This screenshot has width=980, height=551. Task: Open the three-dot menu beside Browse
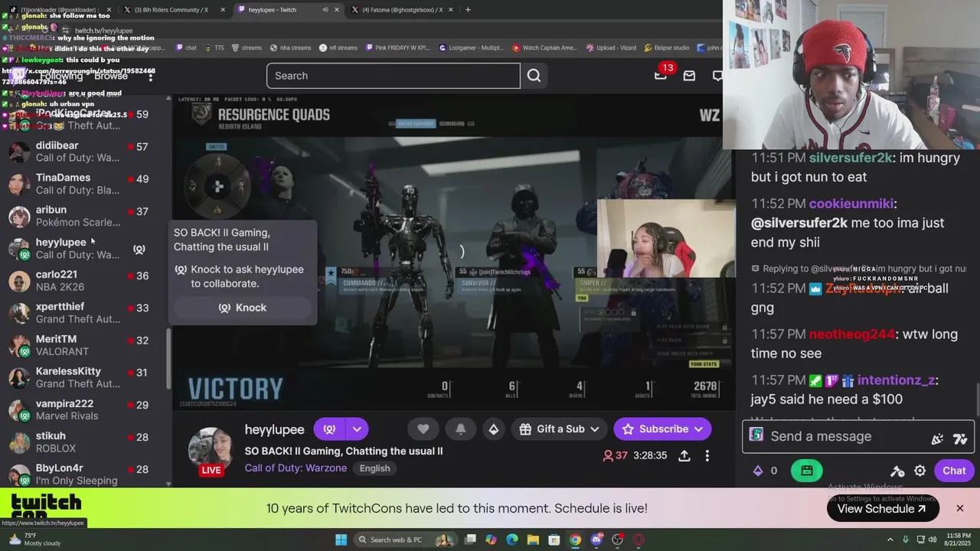point(151,76)
